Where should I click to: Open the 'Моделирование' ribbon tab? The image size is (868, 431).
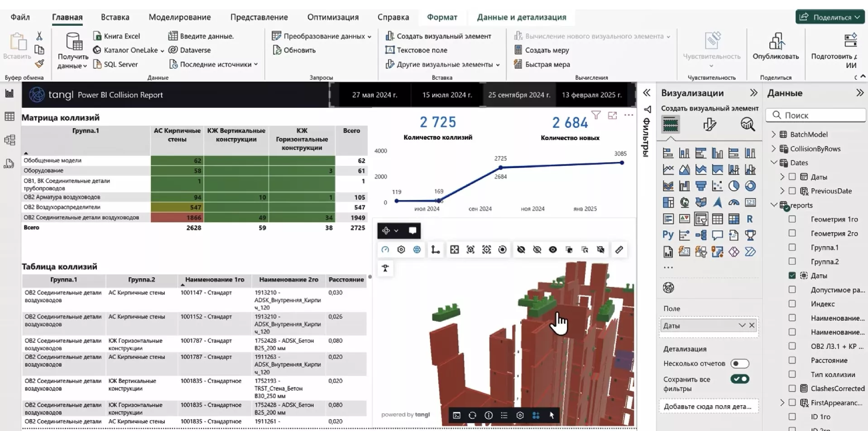(179, 17)
